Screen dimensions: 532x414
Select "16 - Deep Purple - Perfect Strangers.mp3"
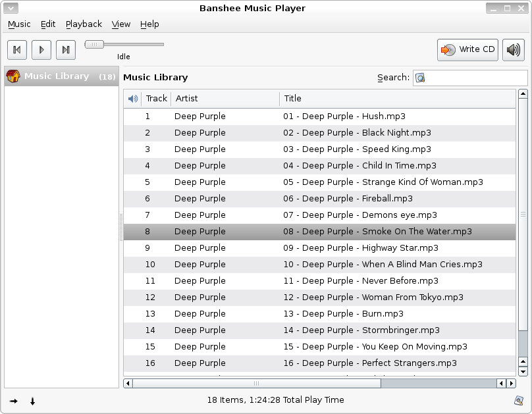(319, 363)
